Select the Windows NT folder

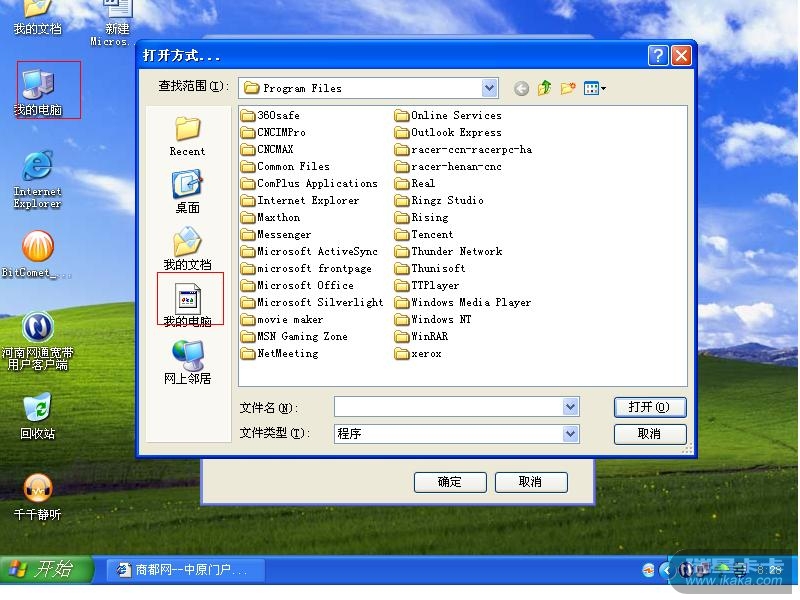433,319
